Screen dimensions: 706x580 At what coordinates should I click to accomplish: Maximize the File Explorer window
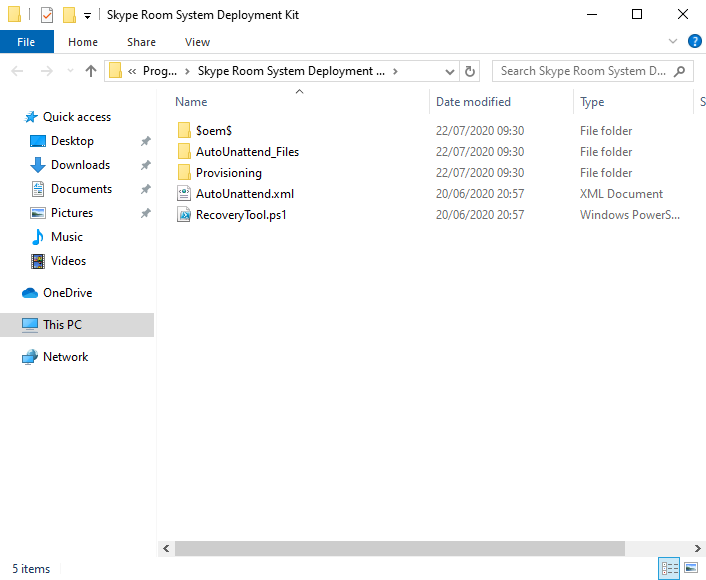637,14
